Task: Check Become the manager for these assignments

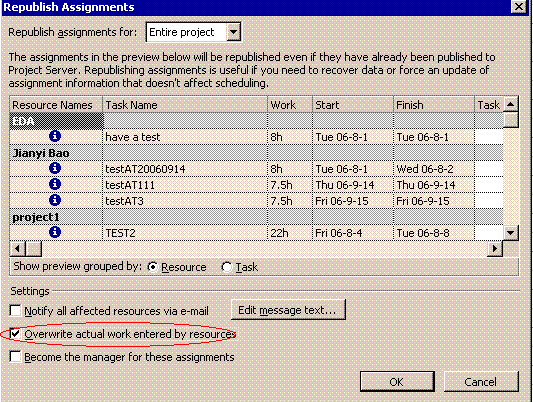Action: pyautogui.click(x=15, y=357)
